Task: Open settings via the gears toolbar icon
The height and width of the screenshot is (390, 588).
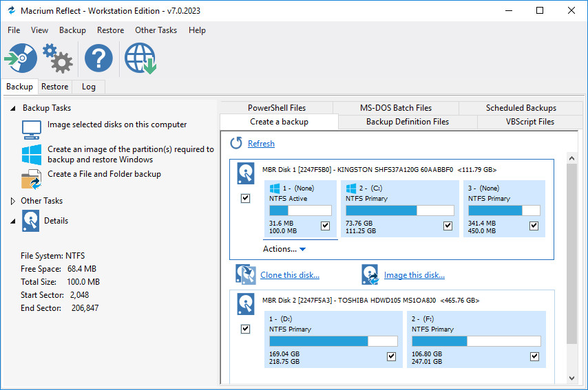Action: pyautogui.click(x=58, y=58)
